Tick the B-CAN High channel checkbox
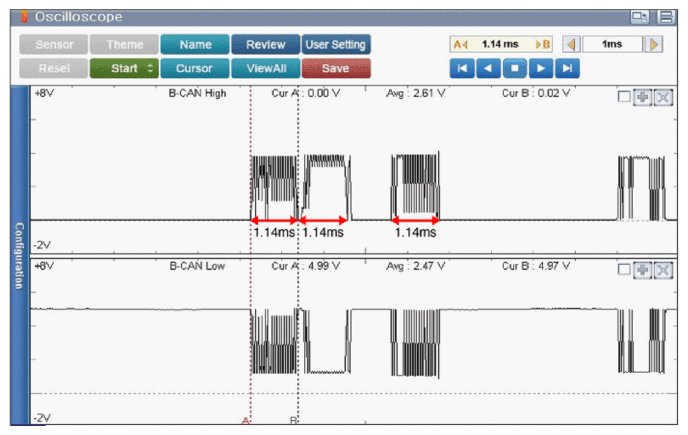 (624, 97)
